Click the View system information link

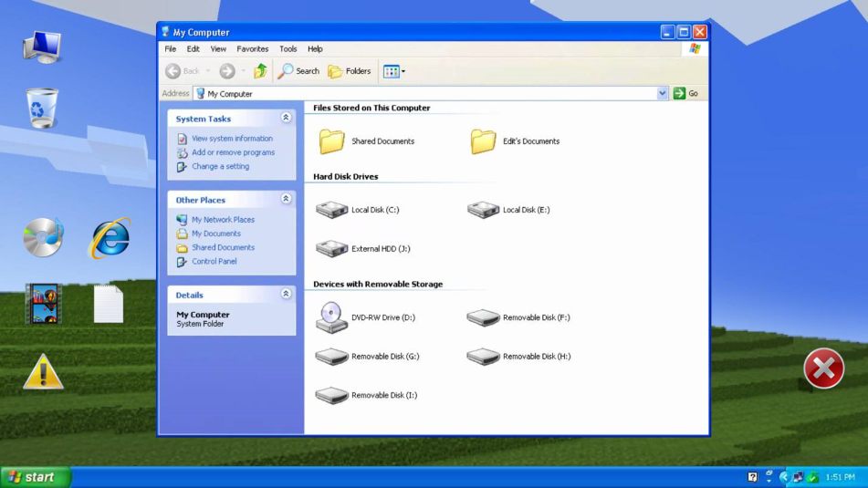click(232, 139)
